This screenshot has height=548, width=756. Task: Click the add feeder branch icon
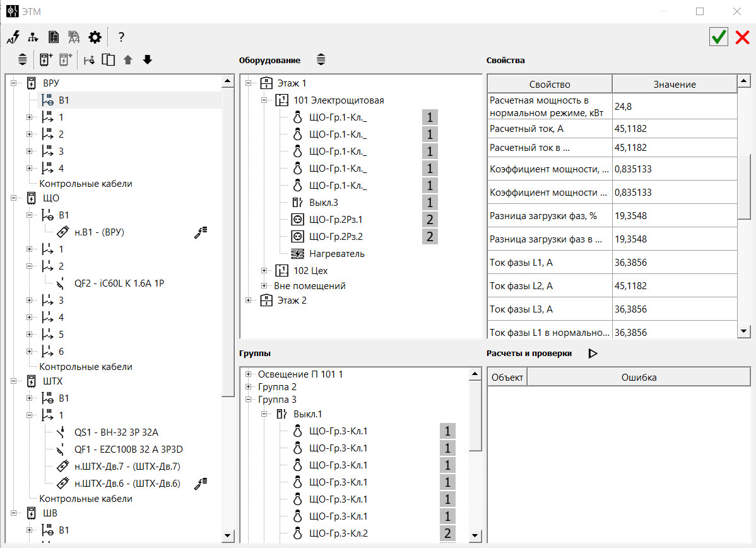click(x=89, y=61)
